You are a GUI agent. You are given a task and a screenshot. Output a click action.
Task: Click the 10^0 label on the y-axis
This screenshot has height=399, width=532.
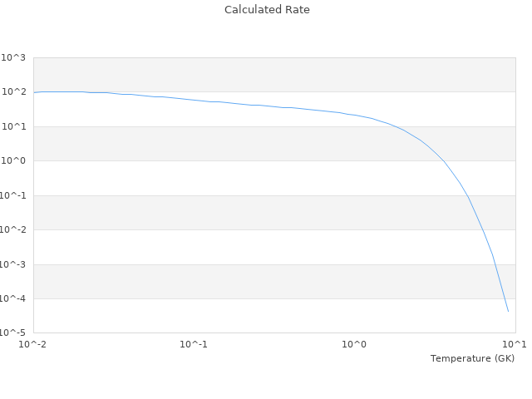coord(13,161)
